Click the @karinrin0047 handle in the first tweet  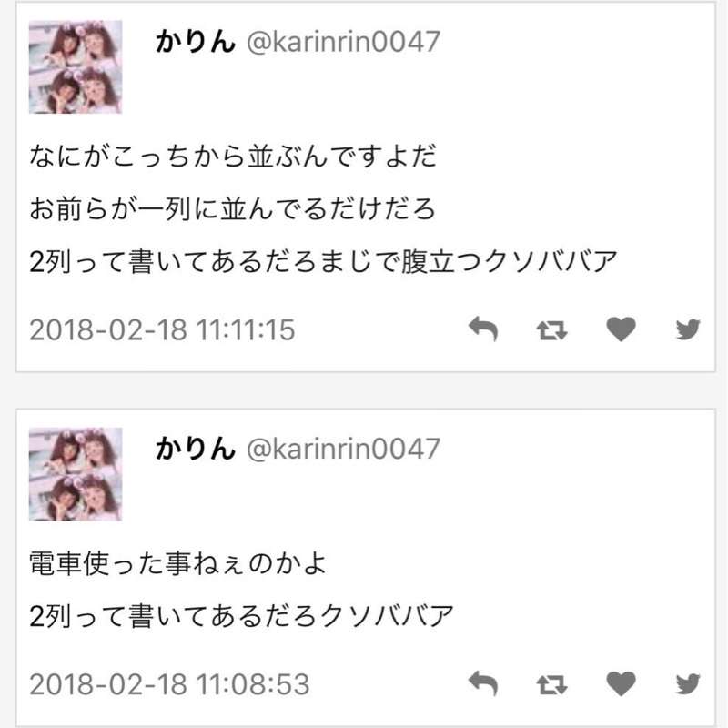(343, 42)
